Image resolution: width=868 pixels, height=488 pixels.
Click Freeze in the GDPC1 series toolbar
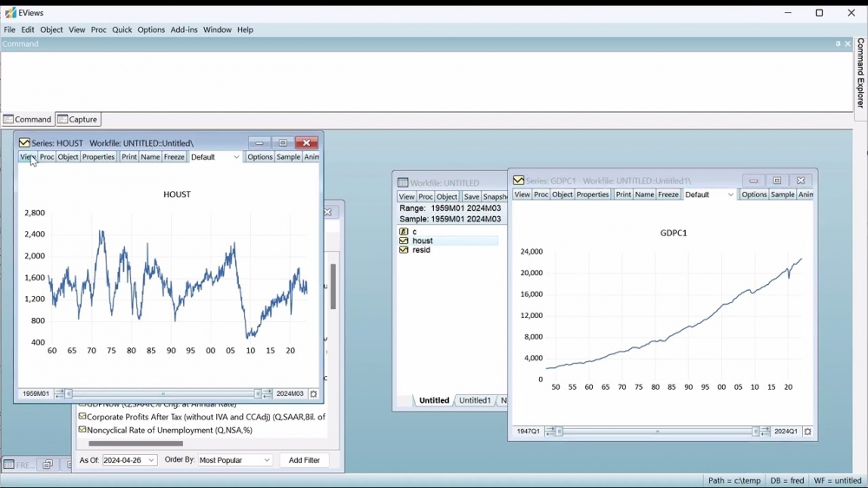pos(668,195)
